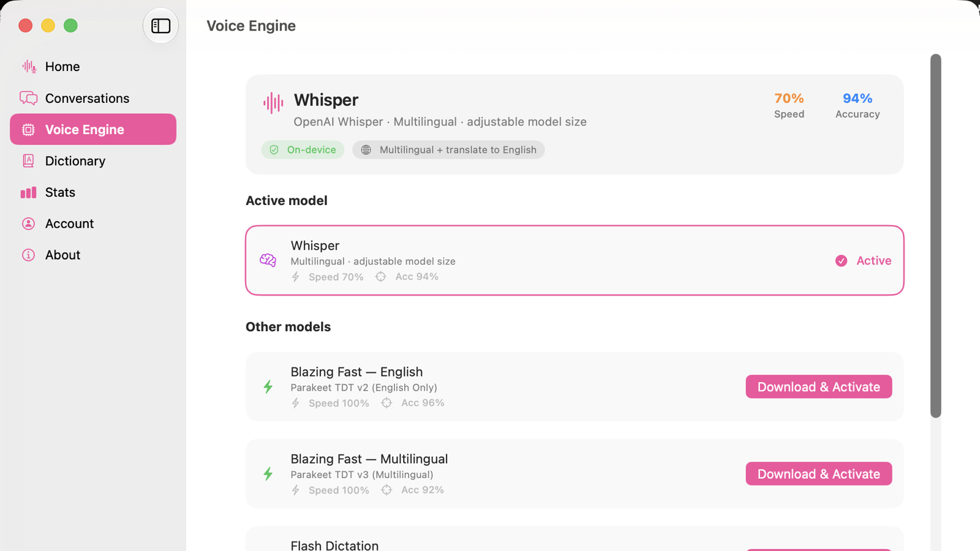The height and width of the screenshot is (551, 980).
Task: Click the crosshair icon beside Acc 96%
Action: tap(386, 403)
